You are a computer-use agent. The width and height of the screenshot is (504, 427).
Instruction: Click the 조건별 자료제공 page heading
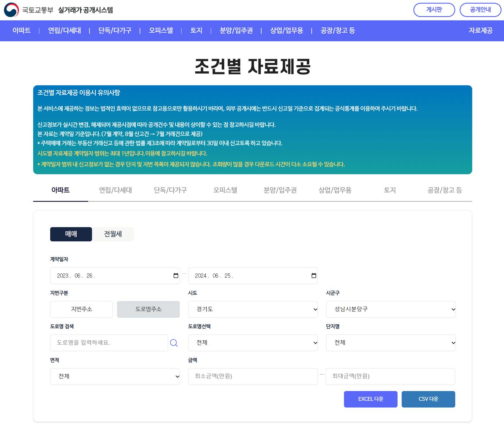[253, 66]
